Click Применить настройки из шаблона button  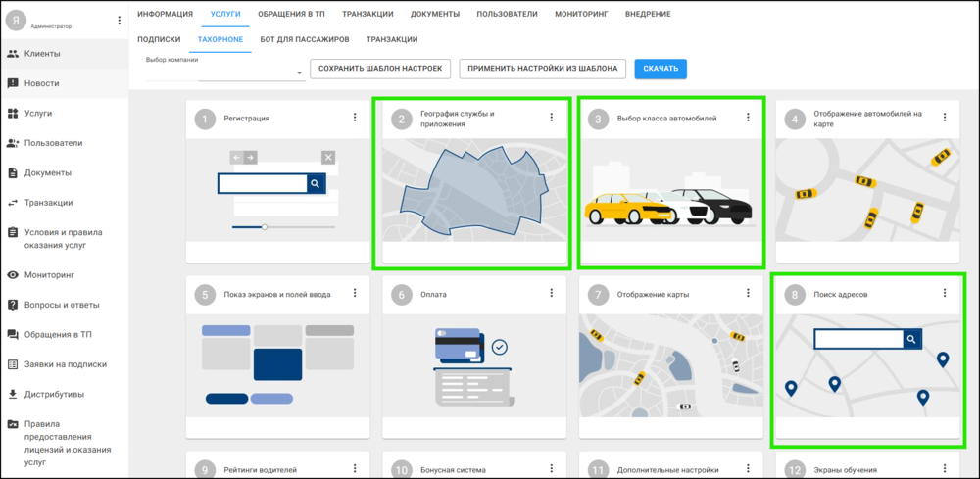click(543, 69)
